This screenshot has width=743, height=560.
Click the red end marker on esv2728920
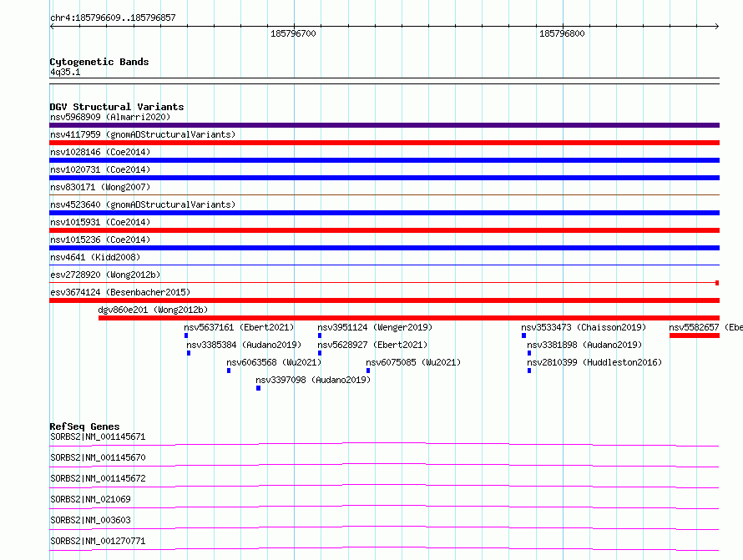click(x=717, y=283)
